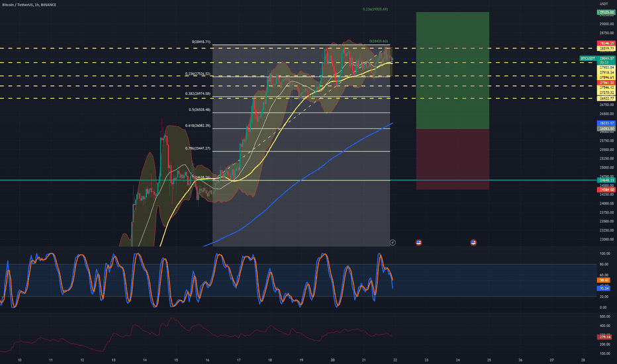Click the red 24384.00 stop price label

606,190
